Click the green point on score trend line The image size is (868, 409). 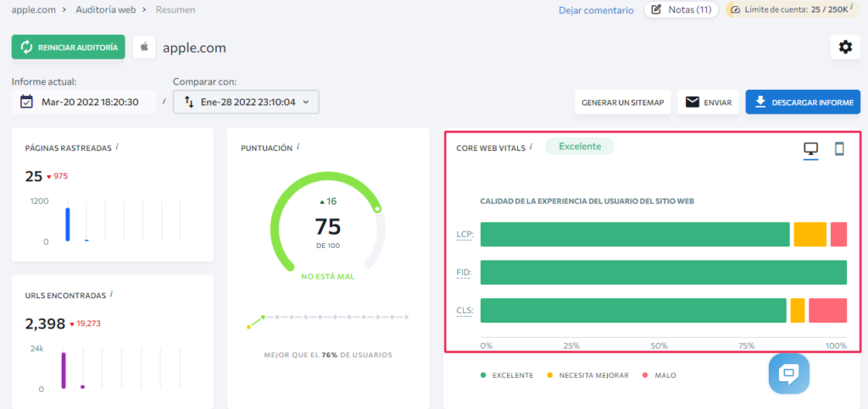click(263, 318)
